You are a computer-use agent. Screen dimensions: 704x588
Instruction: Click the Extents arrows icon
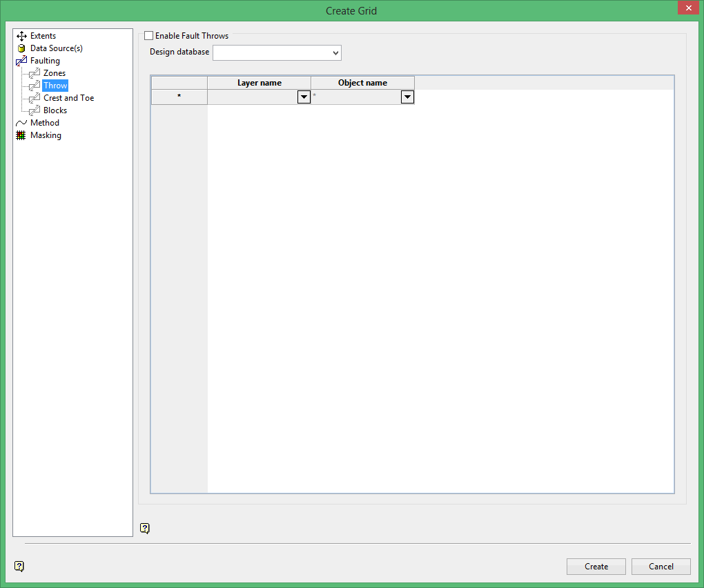[21, 36]
